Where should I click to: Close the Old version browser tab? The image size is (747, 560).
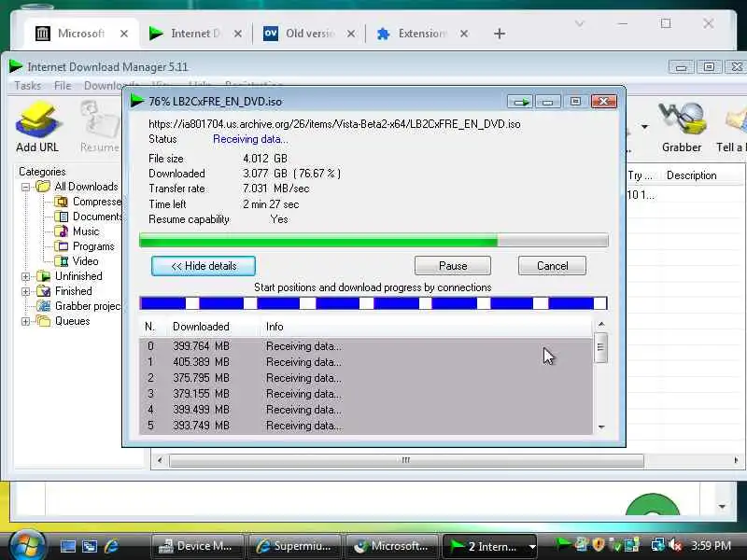(351, 34)
